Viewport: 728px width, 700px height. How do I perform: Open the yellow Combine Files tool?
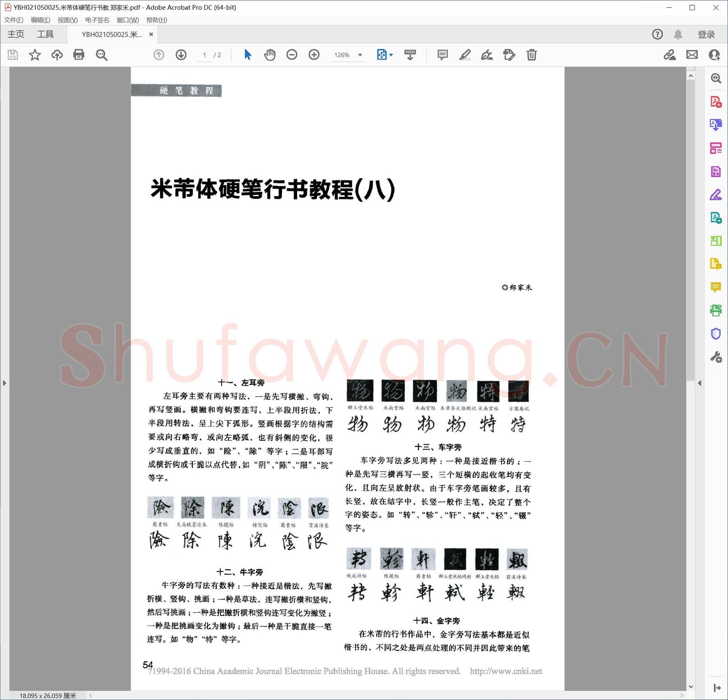pyautogui.click(x=716, y=264)
